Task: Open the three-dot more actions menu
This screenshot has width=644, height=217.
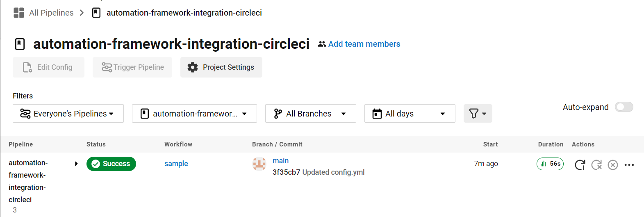Action: (629, 165)
